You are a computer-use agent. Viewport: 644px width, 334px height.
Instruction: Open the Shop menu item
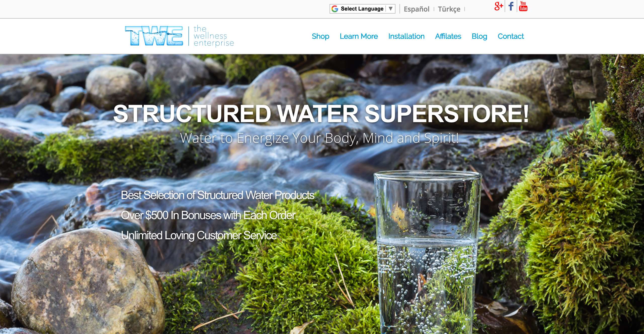point(320,36)
